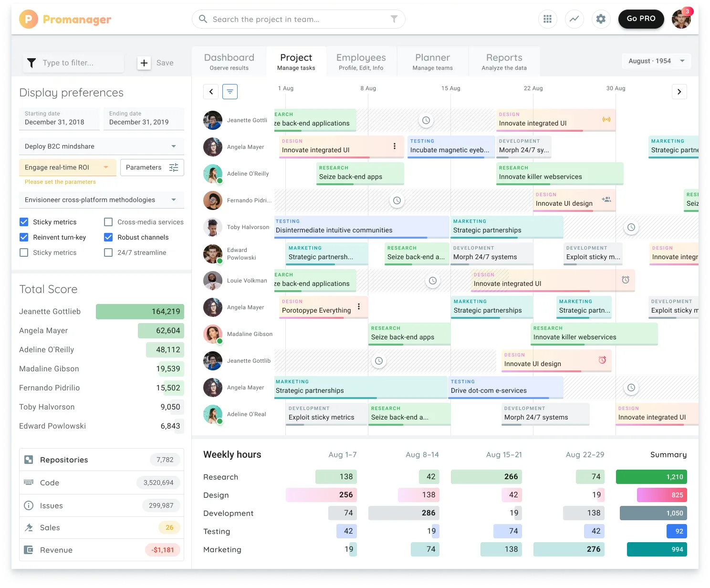Uncheck the Robust channels option
The width and height of the screenshot is (710, 588).
108,237
